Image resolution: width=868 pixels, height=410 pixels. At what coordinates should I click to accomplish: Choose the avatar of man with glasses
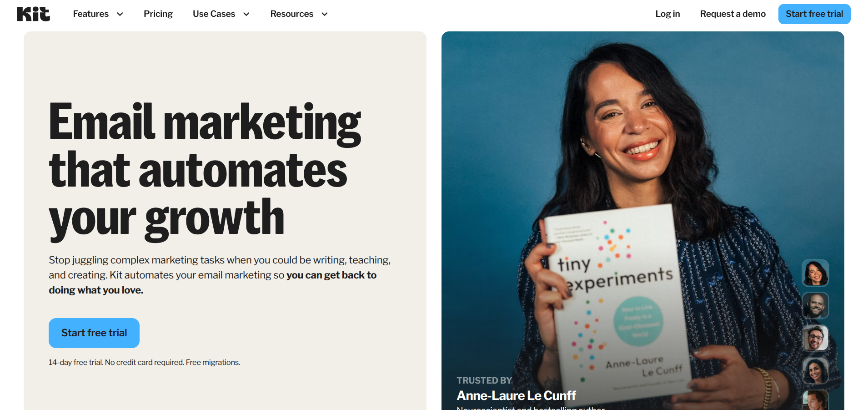point(815,338)
